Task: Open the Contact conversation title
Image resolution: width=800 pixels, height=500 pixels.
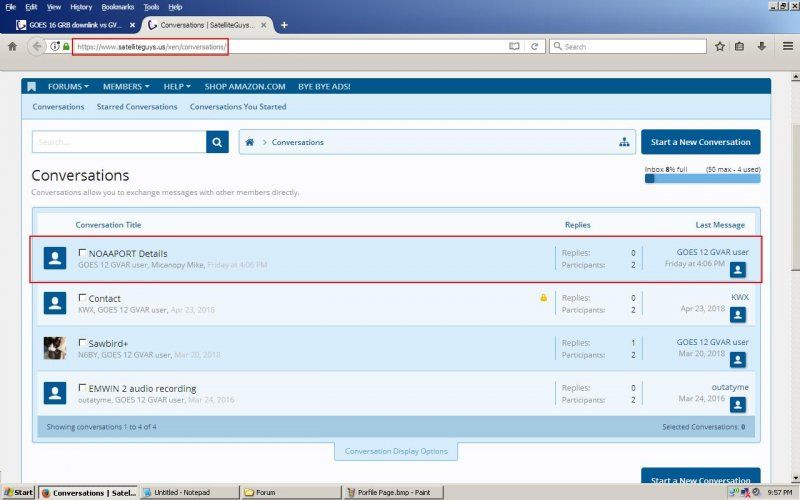Action: pyautogui.click(x=105, y=298)
